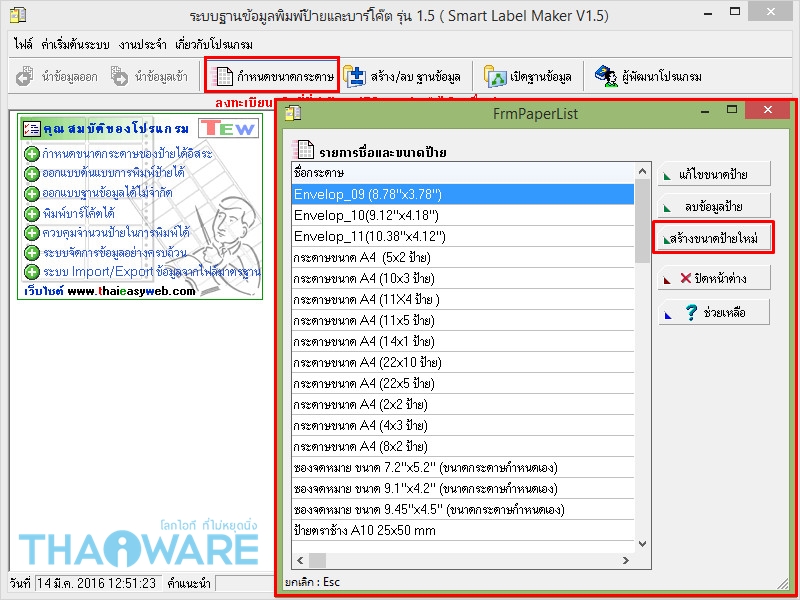Click the www.thaieasyweb.com website link
This screenshot has height=600, width=800.
tap(131, 291)
